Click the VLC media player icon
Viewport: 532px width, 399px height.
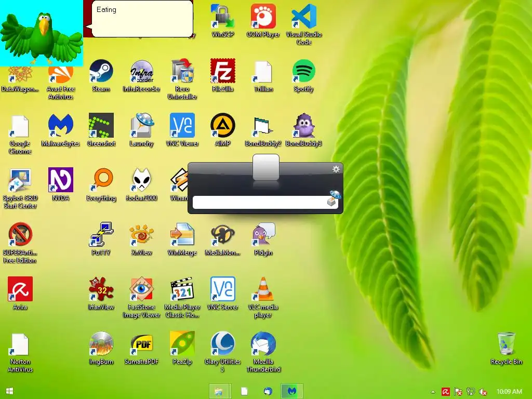[263, 298]
